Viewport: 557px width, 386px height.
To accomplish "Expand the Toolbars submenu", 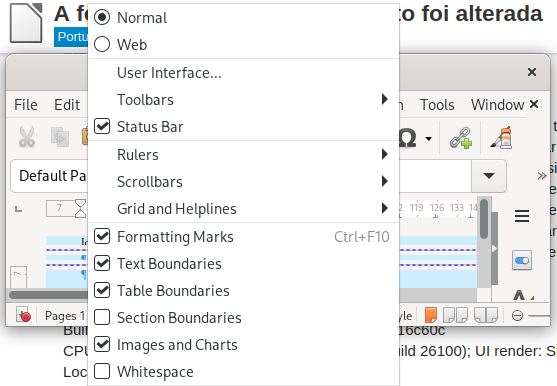I will 243,100.
